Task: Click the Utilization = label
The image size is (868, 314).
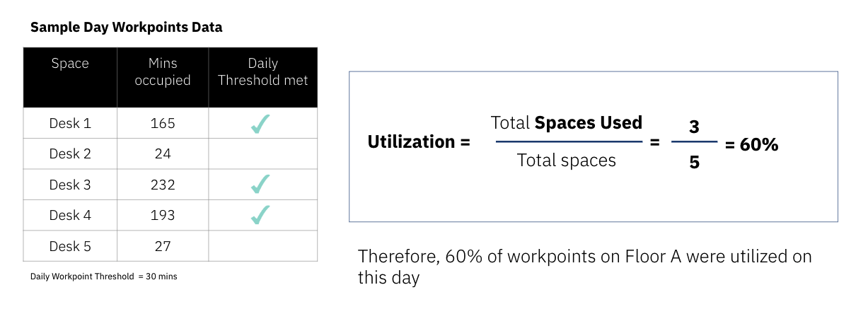Action: tap(419, 141)
